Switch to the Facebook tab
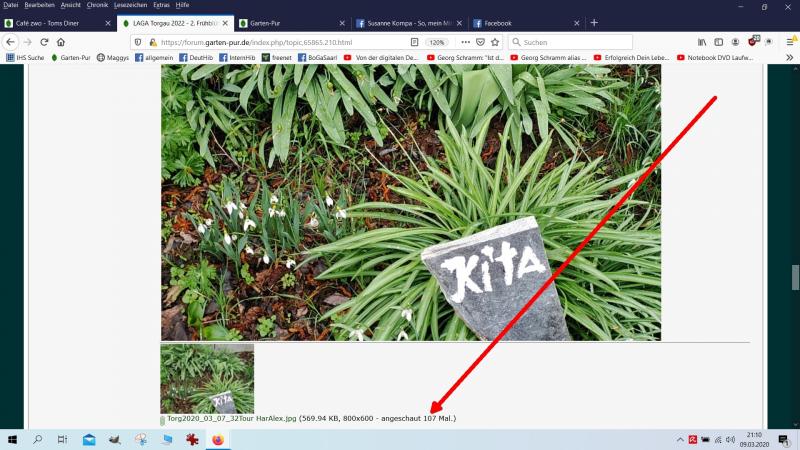Viewport: 800px width, 450px height. [505, 22]
